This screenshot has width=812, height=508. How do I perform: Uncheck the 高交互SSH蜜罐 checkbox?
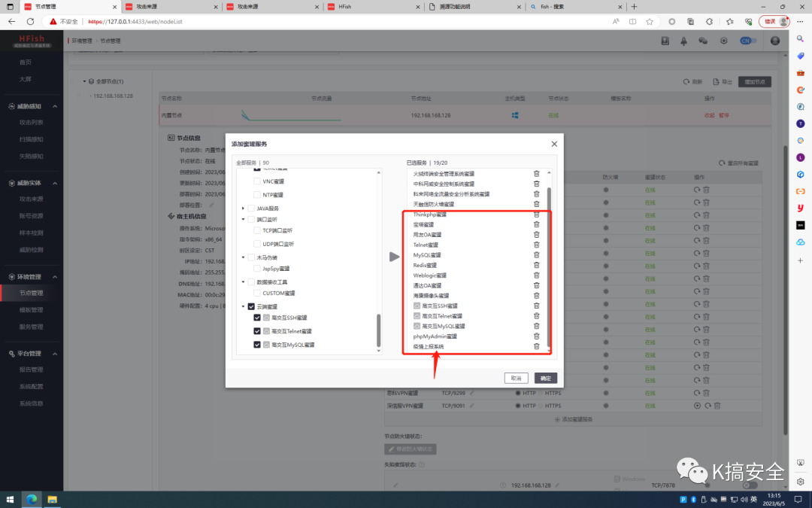tap(257, 318)
